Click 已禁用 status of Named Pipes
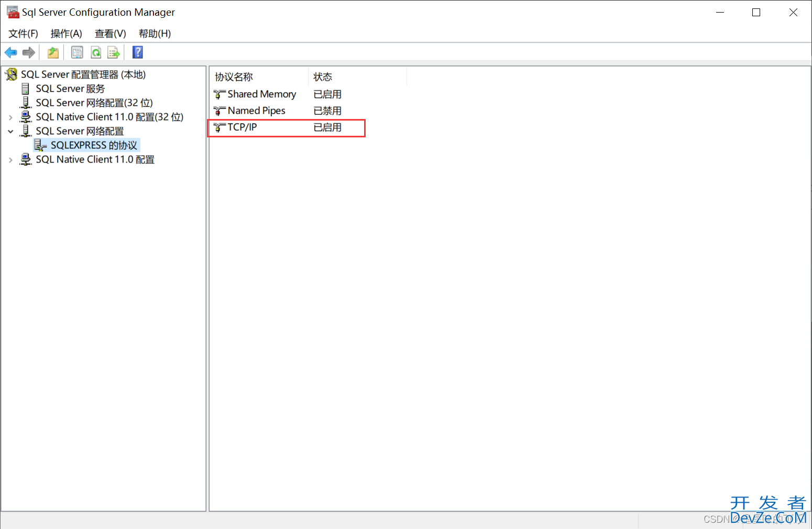Viewport: 812px width, 529px height. coord(327,111)
